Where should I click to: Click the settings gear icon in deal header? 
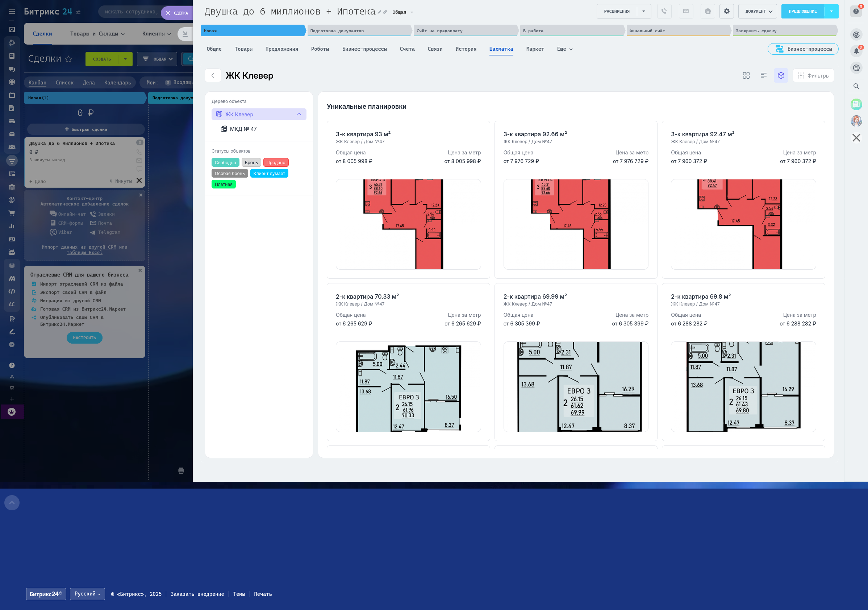[x=726, y=11]
